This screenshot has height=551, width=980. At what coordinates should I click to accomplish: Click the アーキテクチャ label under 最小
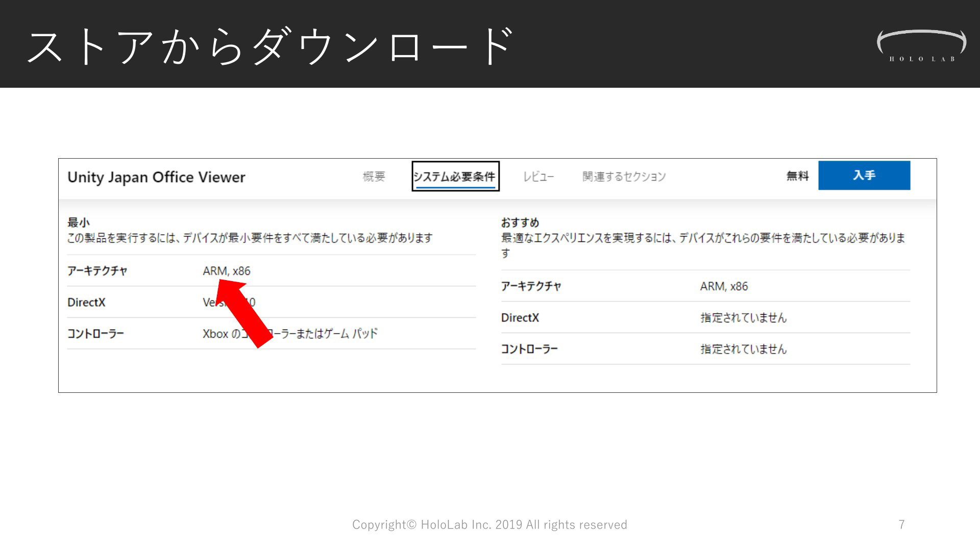click(97, 271)
